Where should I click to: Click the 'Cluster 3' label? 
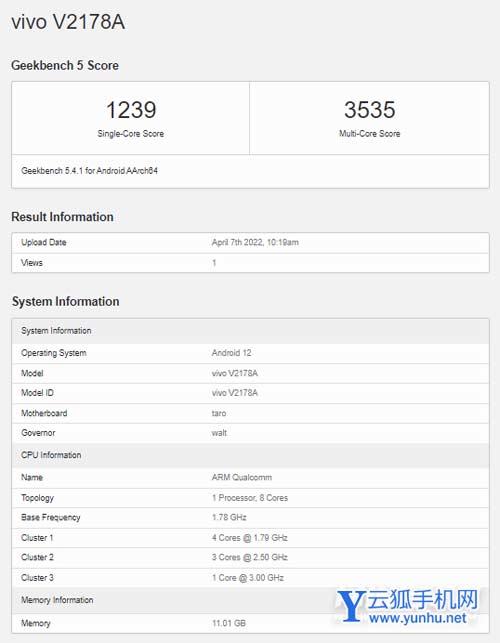(x=37, y=578)
